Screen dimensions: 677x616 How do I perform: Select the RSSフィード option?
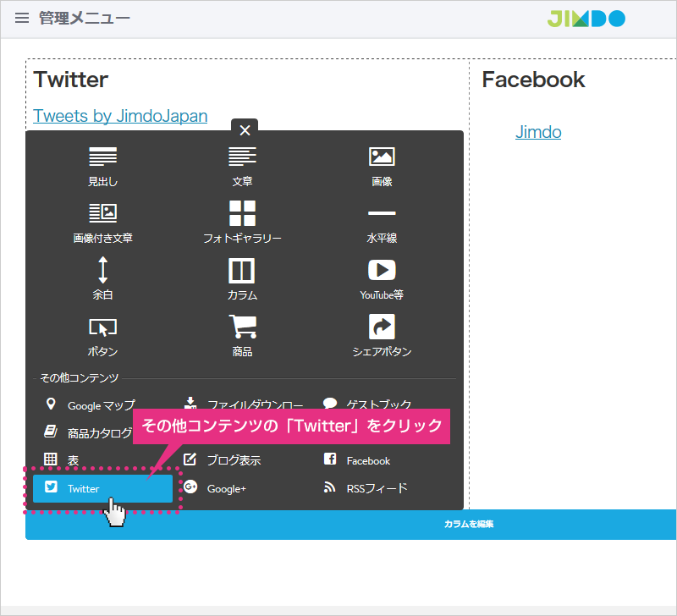(x=366, y=488)
